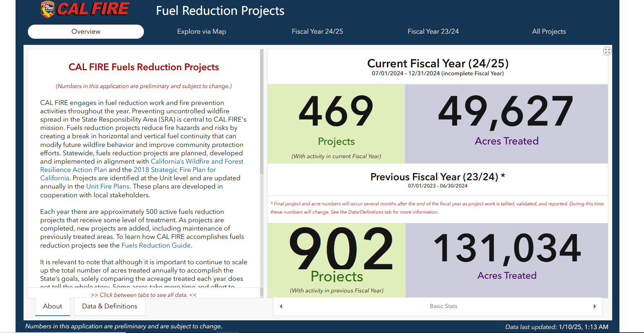Screen dimensions: 644x333
Task: Go to previous stats page arrow
Action: pos(281,306)
